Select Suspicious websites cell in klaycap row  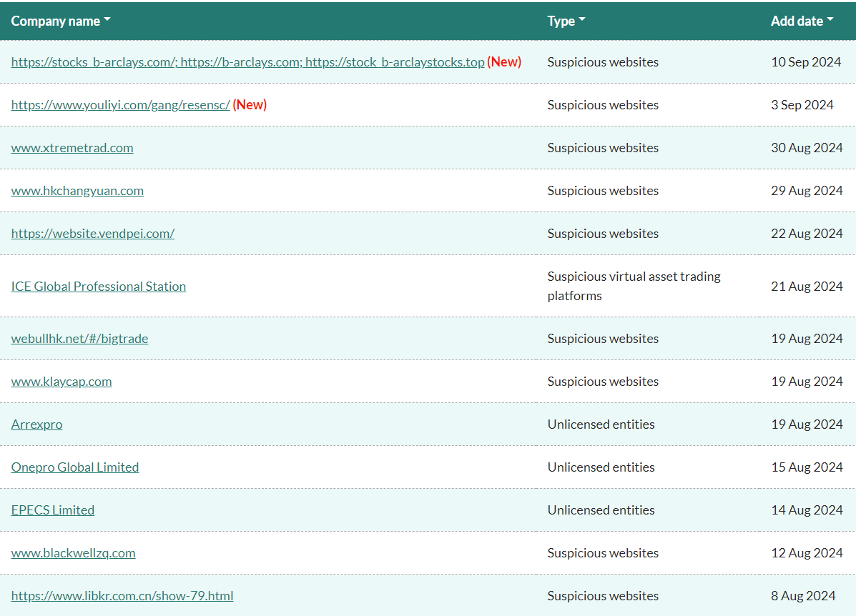[604, 382]
